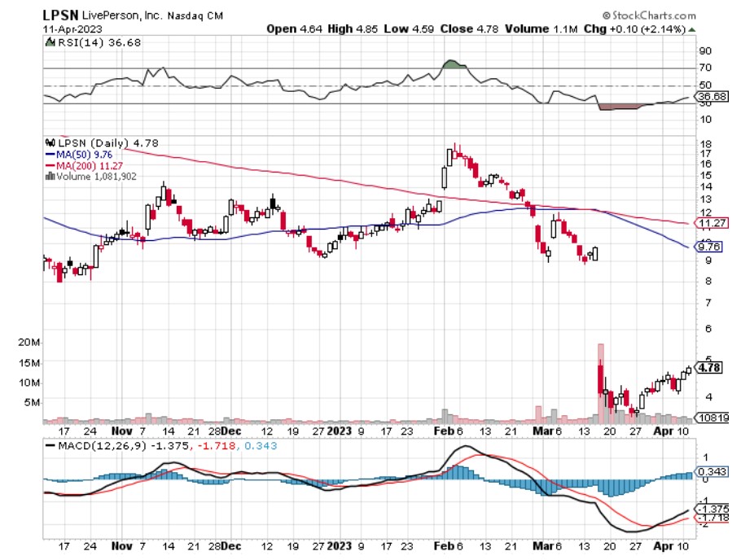Click the volume bars icon in legend

point(49,174)
